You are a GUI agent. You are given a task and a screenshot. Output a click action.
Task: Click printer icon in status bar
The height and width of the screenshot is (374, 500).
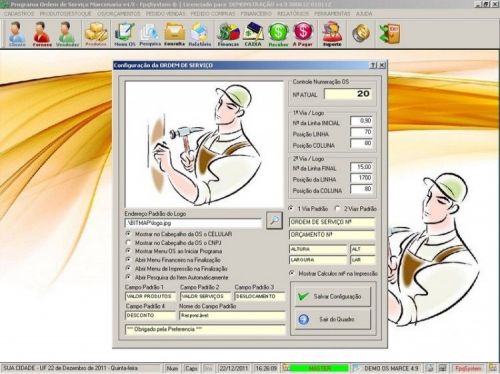[x=430, y=368]
